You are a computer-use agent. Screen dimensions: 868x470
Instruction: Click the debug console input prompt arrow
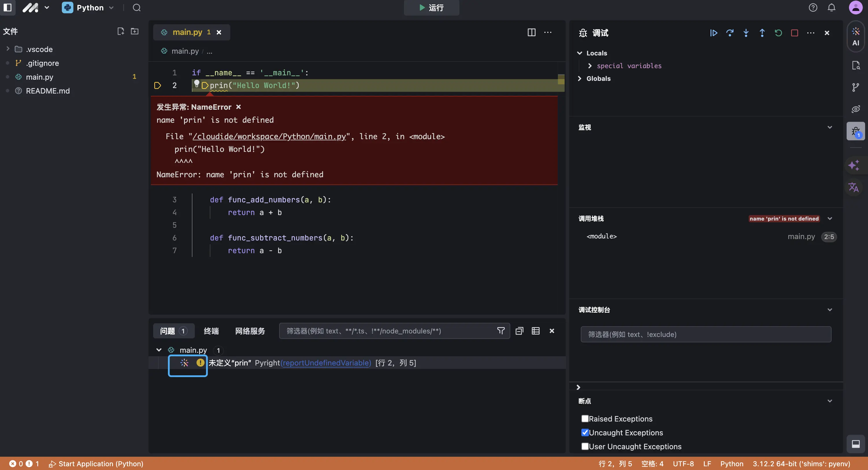[578, 387]
